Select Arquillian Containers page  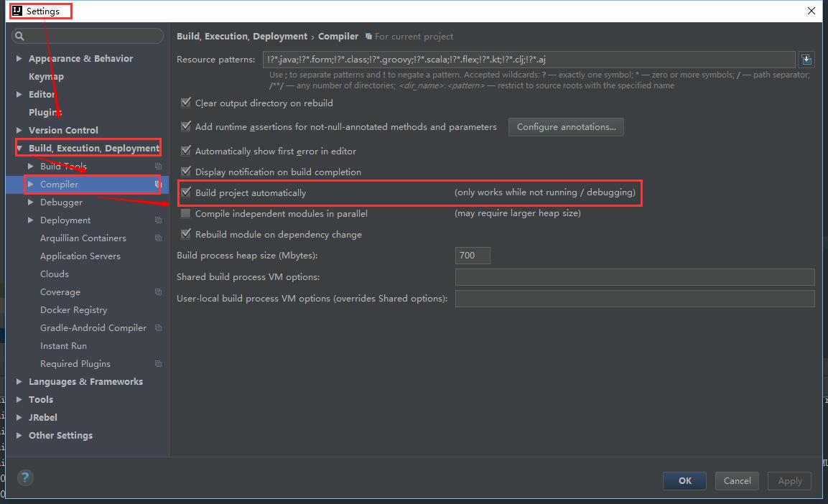pos(83,238)
